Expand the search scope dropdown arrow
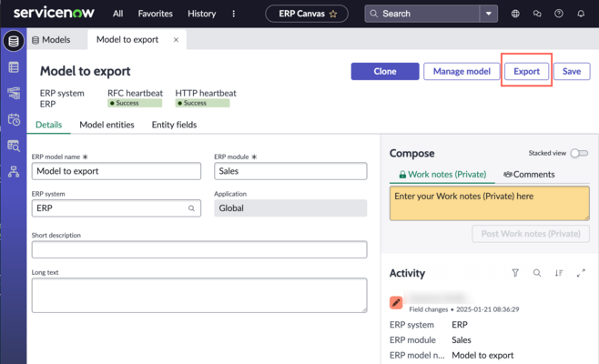Image resolution: width=599 pixels, height=364 pixels. (x=489, y=14)
